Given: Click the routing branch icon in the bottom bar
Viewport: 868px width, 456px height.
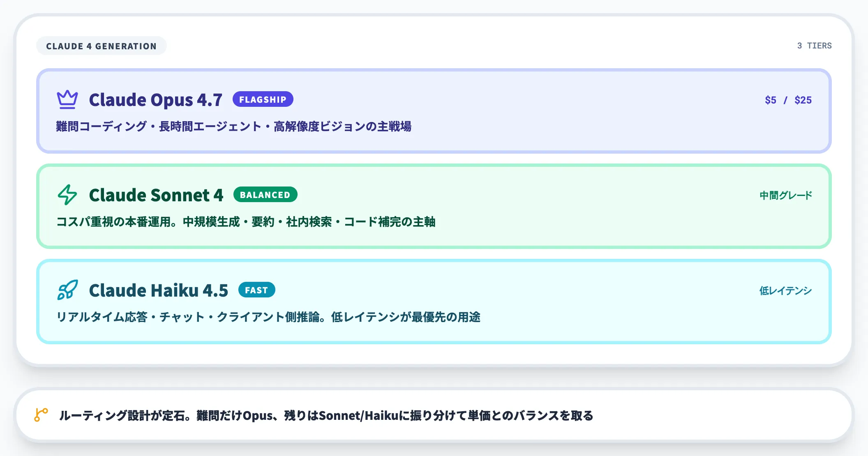Looking at the screenshot, I should coord(41,416).
